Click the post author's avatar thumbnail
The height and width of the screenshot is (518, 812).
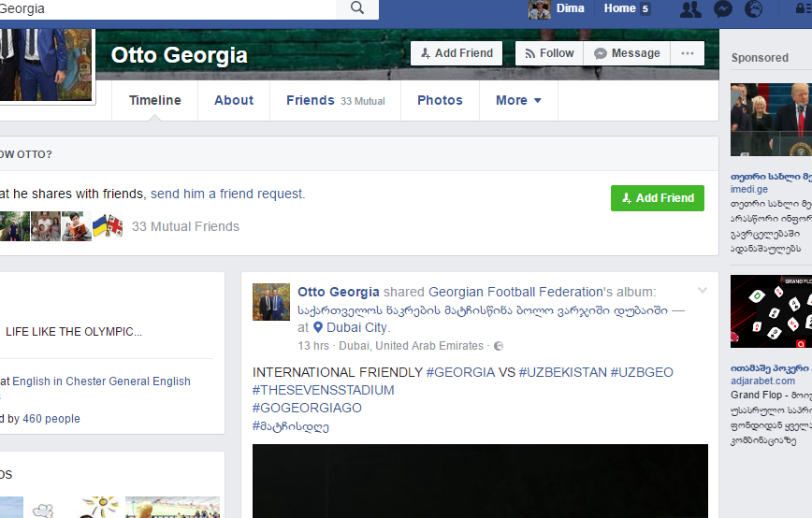[271, 302]
